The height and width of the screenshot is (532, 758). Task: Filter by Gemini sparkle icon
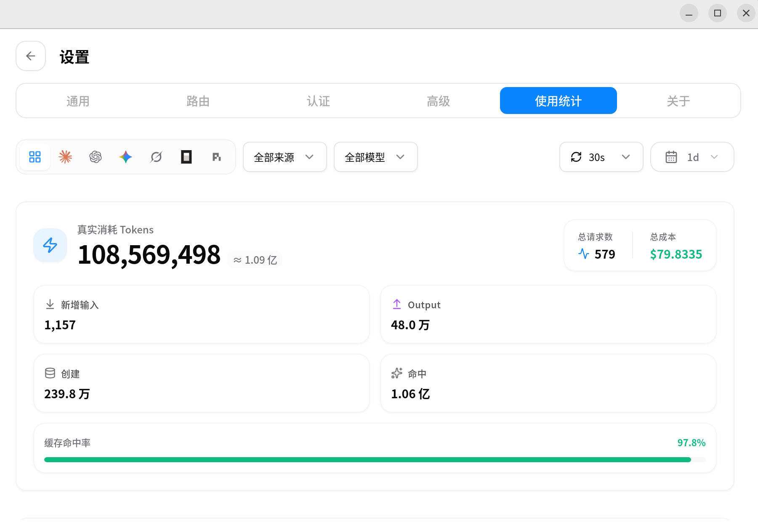[126, 157]
